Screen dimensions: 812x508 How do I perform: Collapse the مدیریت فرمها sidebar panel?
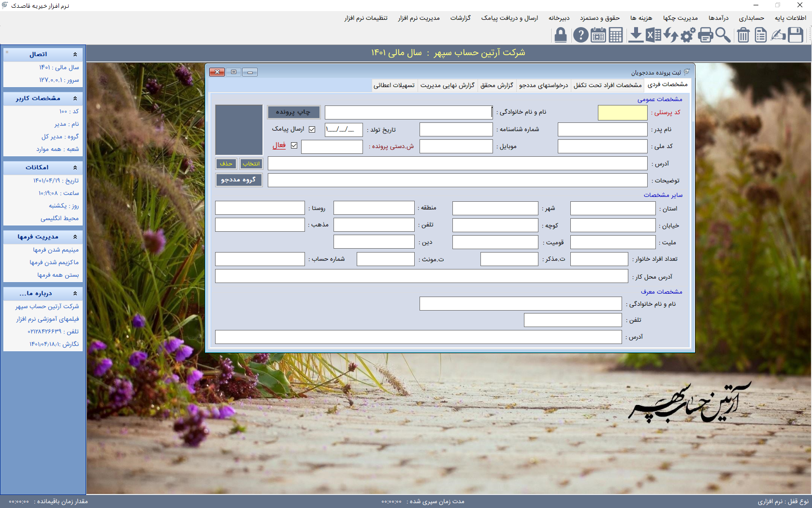[75, 237]
